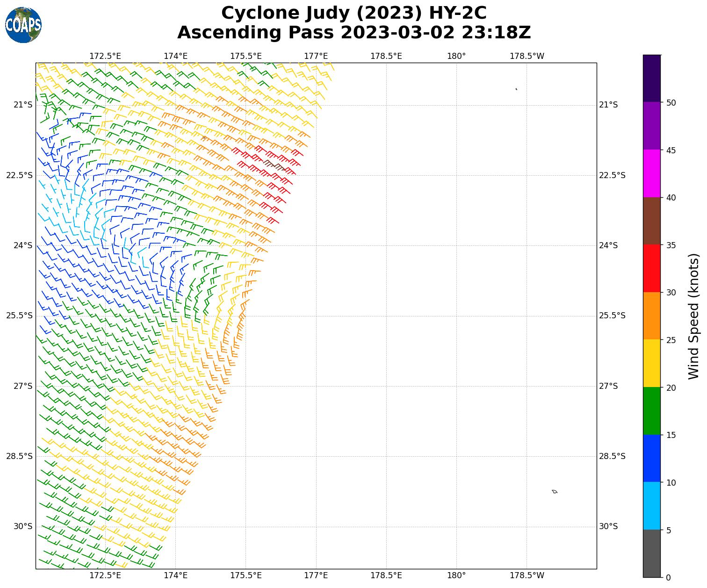The image size is (707, 588).
Task: Click the COAPS globe logo
Action: click(x=23, y=25)
